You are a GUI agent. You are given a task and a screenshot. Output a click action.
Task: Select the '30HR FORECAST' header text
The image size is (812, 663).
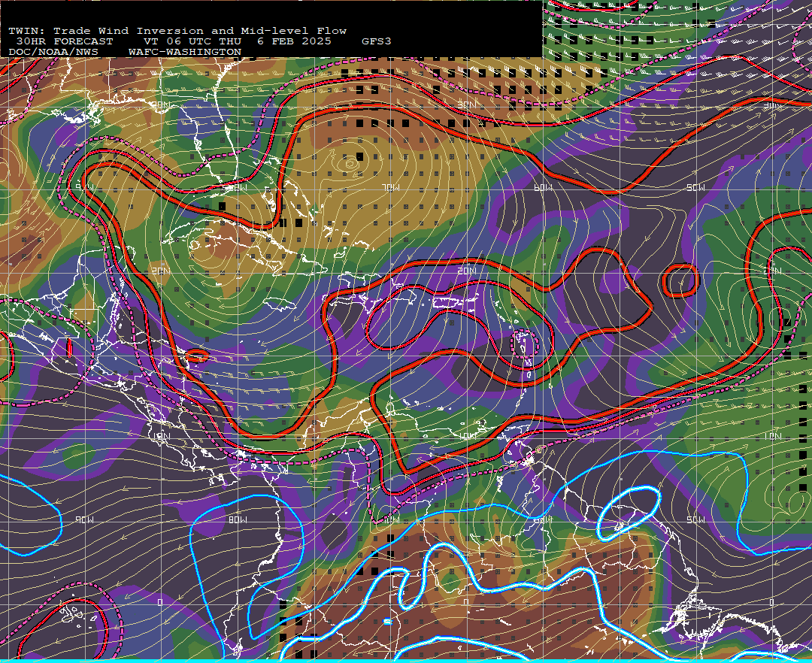pos(64,41)
